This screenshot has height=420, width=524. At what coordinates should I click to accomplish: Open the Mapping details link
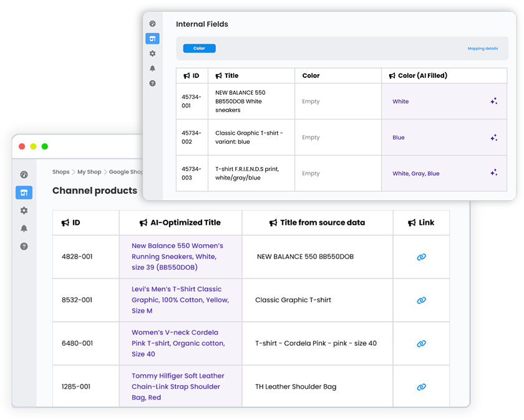[482, 49]
